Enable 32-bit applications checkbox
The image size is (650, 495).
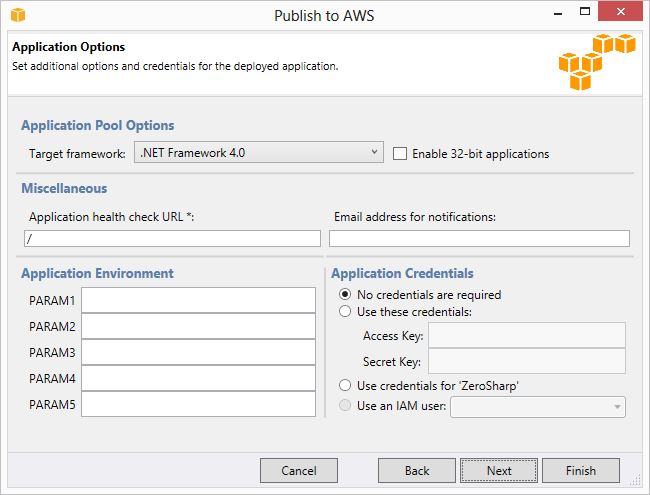point(400,154)
